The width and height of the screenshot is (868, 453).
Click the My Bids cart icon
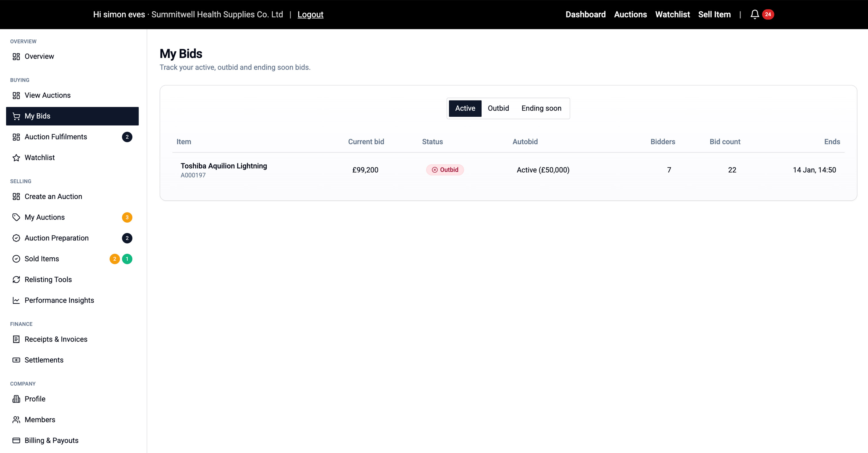pos(16,116)
